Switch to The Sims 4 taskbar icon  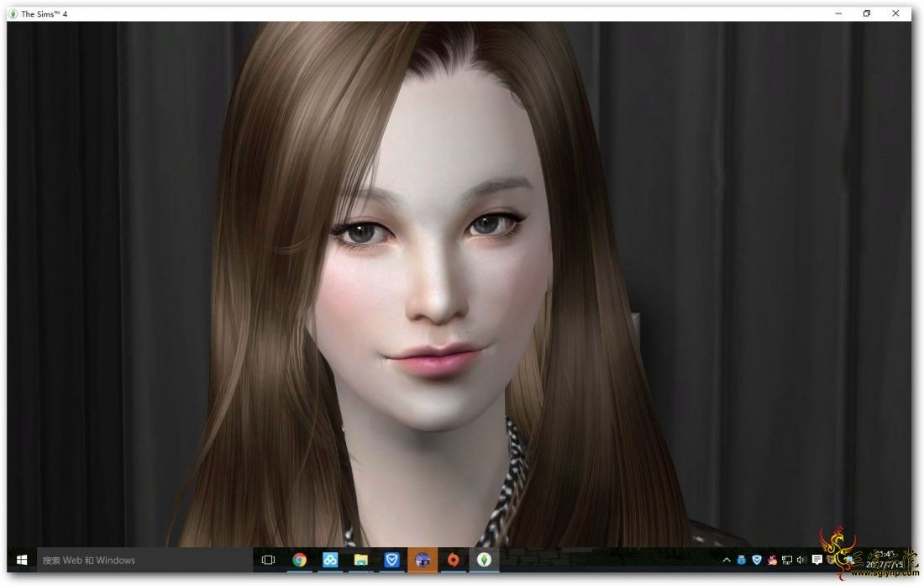(x=484, y=561)
